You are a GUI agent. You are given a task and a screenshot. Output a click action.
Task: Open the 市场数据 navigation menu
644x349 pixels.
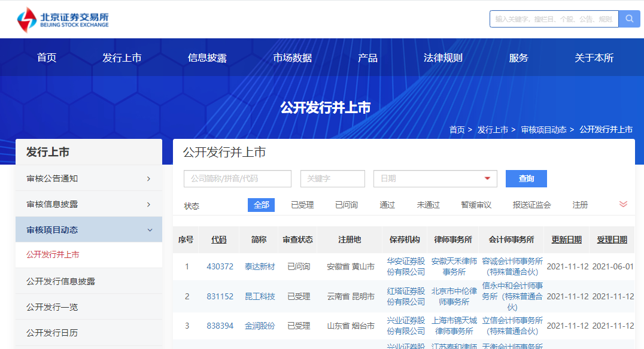(x=293, y=58)
